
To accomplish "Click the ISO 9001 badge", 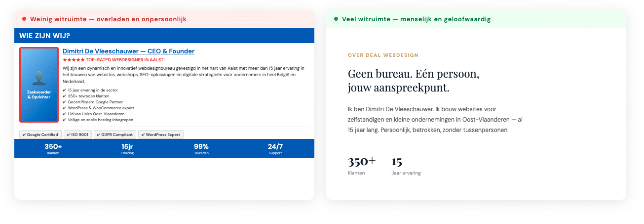I will pos(77,134).
